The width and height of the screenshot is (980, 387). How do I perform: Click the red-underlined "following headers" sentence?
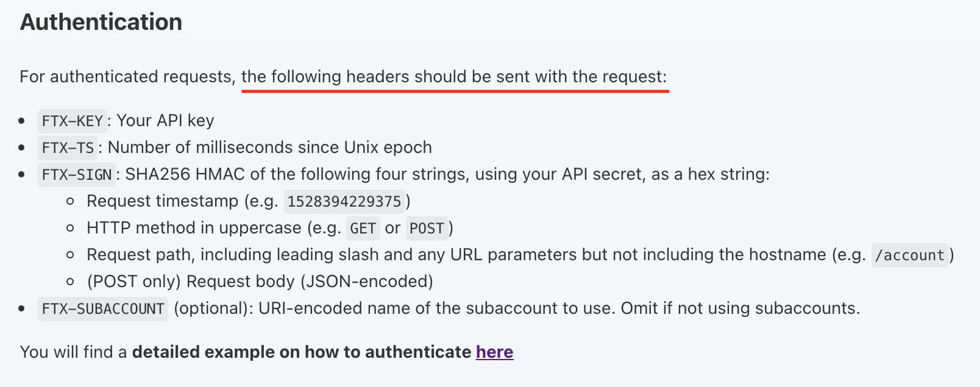pyautogui.click(x=454, y=77)
